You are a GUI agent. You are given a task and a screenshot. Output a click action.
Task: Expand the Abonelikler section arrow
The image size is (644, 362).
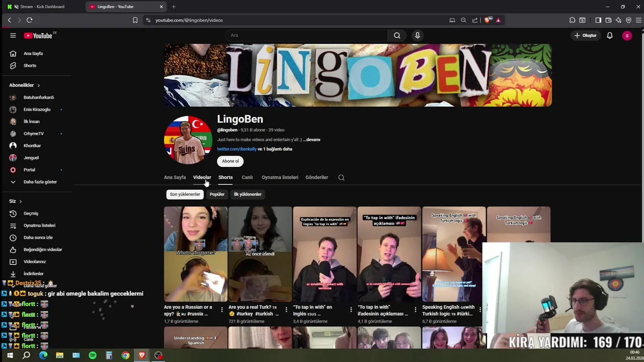click(x=38, y=85)
